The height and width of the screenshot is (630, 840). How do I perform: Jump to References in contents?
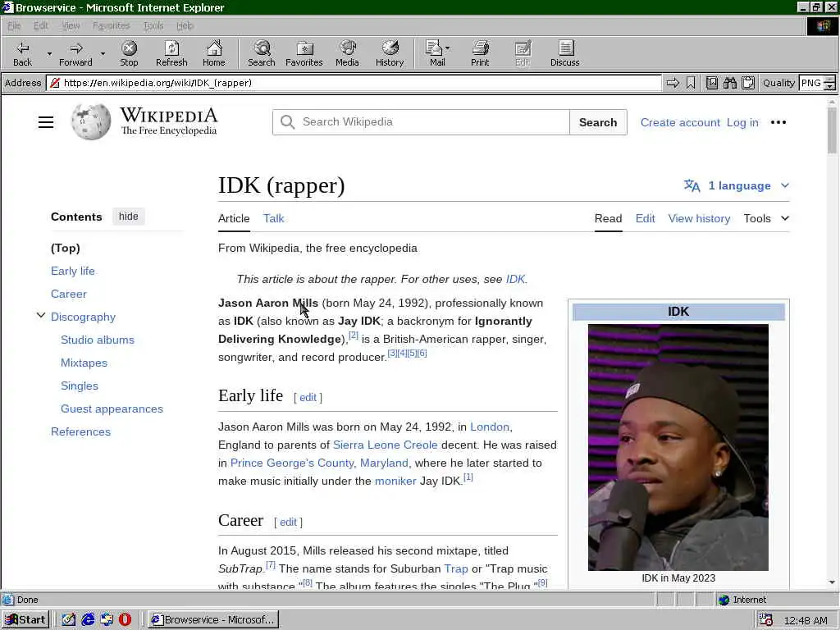pos(81,431)
